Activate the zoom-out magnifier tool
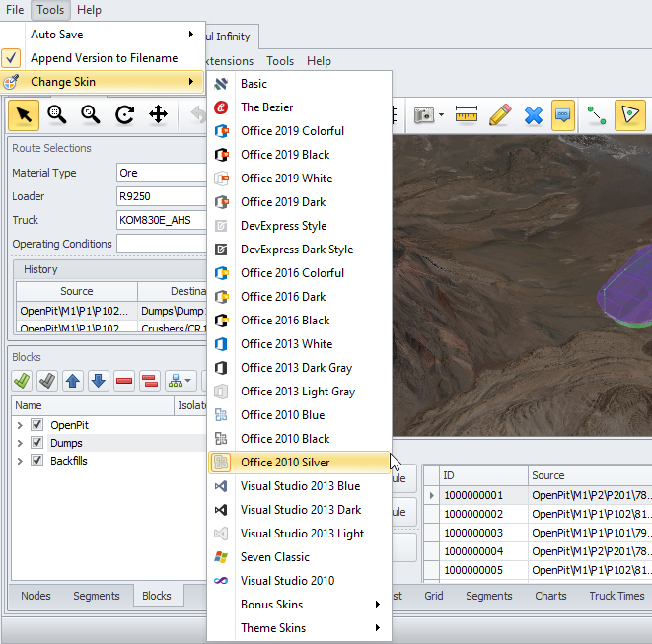 point(90,114)
